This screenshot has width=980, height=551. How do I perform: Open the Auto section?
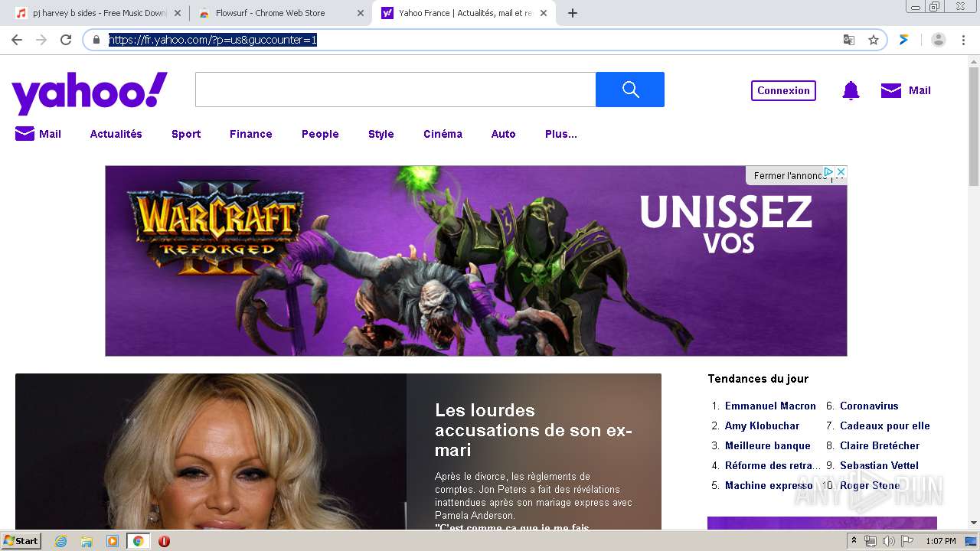pos(503,134)
